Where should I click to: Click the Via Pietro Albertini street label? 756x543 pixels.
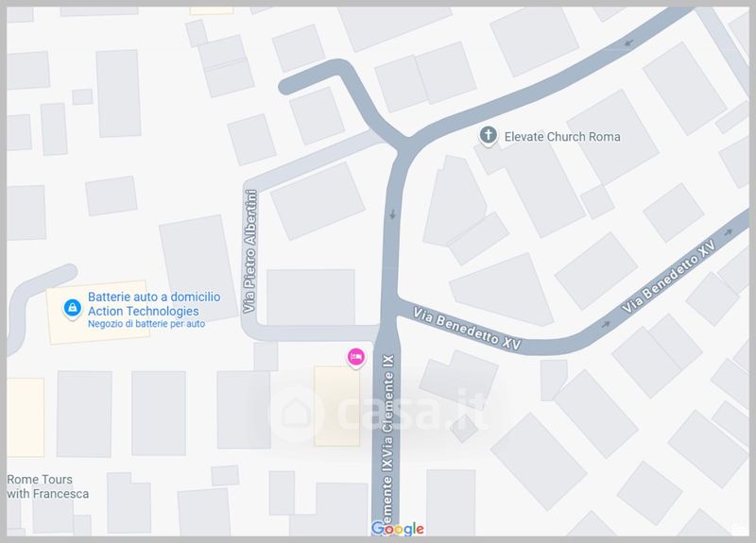(250, 250)
